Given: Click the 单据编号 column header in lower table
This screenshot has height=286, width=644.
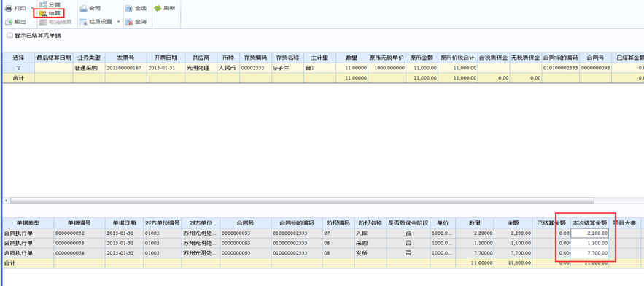Looking at the screenshot, I should (x=79, y=223).
